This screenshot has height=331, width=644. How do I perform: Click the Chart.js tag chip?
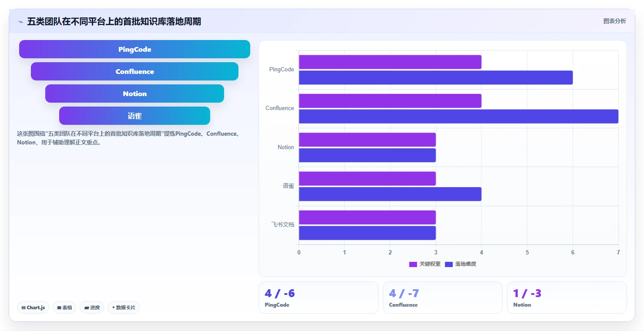[x=33, y=308]
